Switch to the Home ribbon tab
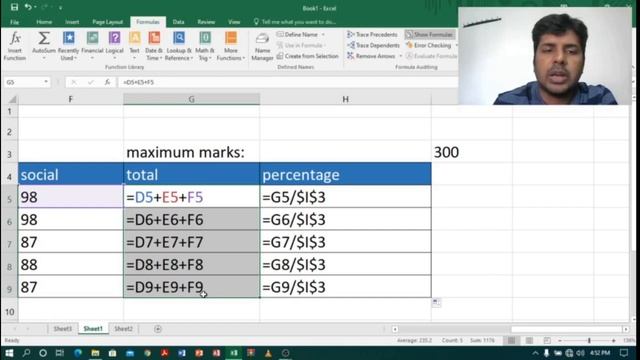 pos(44,22)
